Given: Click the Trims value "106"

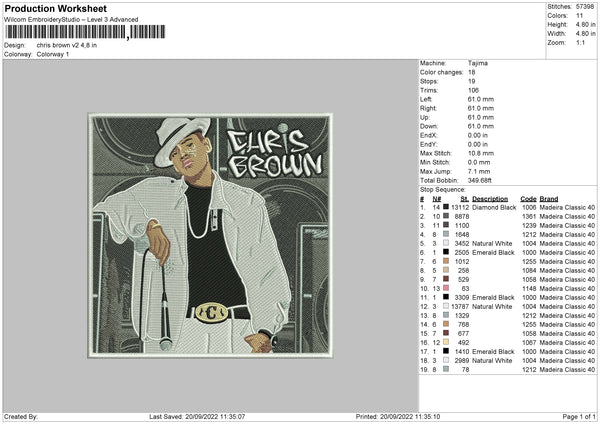Looking at the screenshot, I should click(x=473, y=90).
